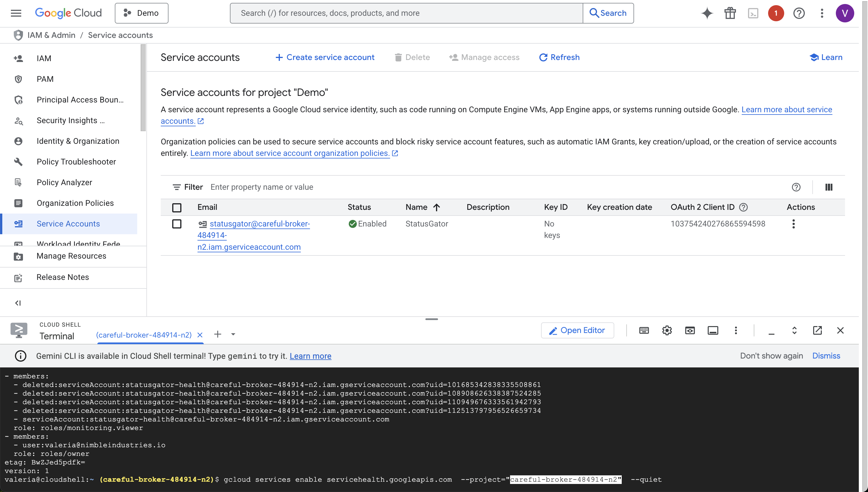The height and width of the screenshot is (492, 868).
Task: Open Cloud Shell terminal settings gear
Action: pyautogui.click(x=666, y=330)
